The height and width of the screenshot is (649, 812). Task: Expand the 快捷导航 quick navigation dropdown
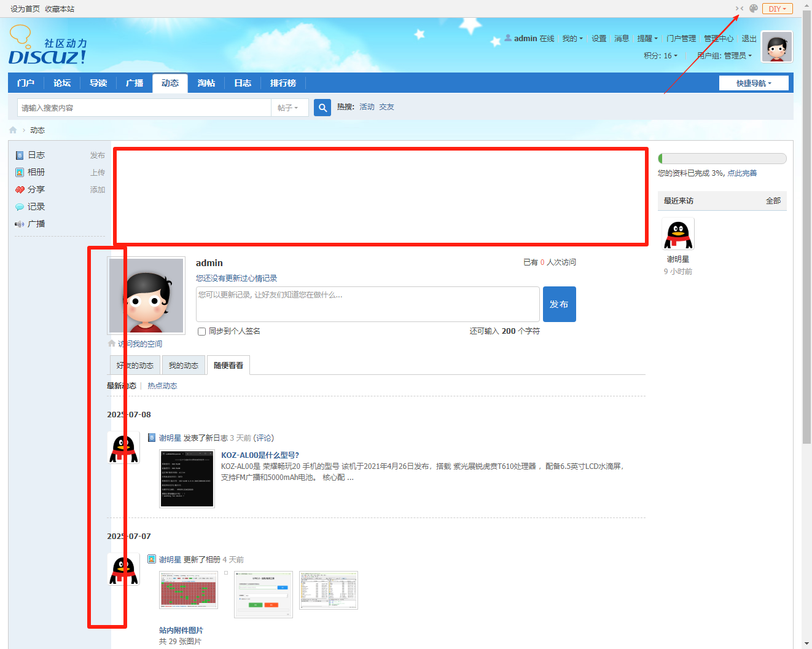754,83
